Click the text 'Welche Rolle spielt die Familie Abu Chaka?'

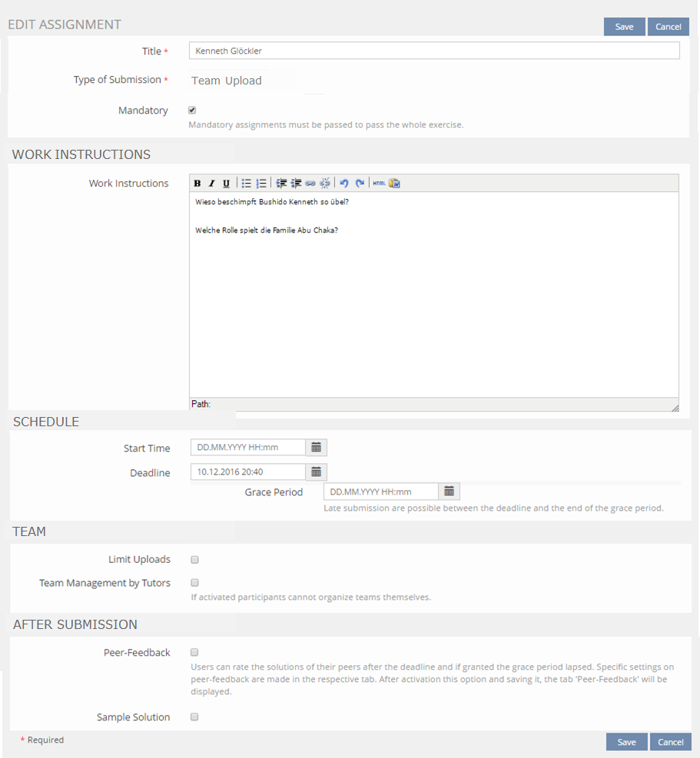267,230
